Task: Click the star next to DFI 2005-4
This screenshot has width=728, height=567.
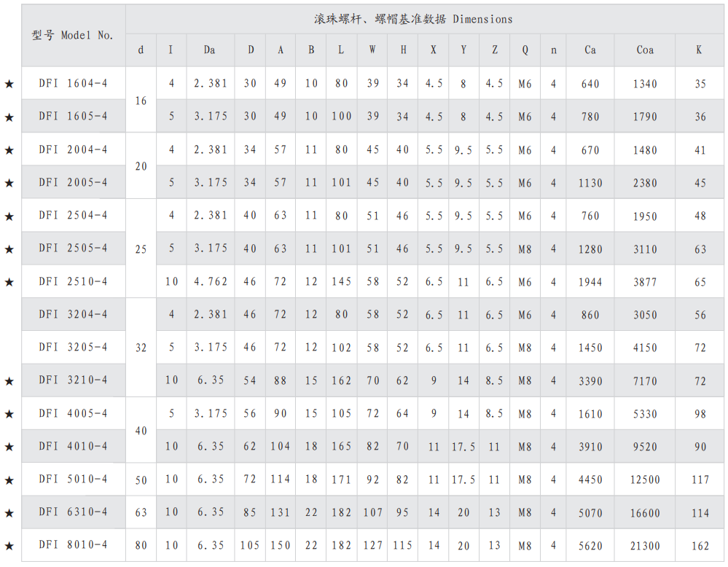Action: [9, 183]
